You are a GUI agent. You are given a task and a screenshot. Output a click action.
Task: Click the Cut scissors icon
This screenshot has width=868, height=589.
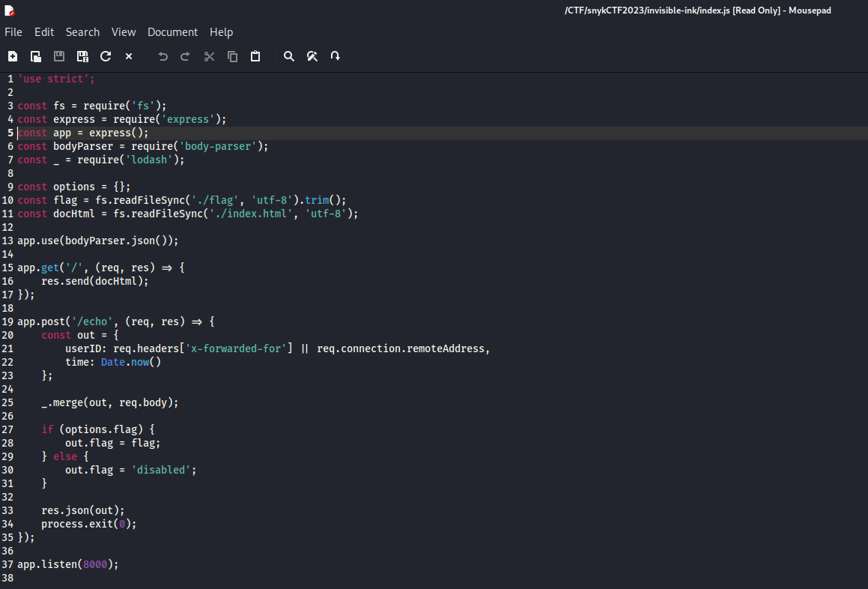pyautogui.click(x=209, y=56)
